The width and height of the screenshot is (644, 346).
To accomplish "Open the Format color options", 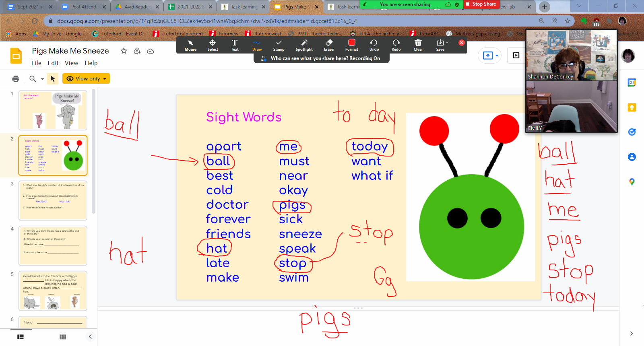I will (351, 45).
